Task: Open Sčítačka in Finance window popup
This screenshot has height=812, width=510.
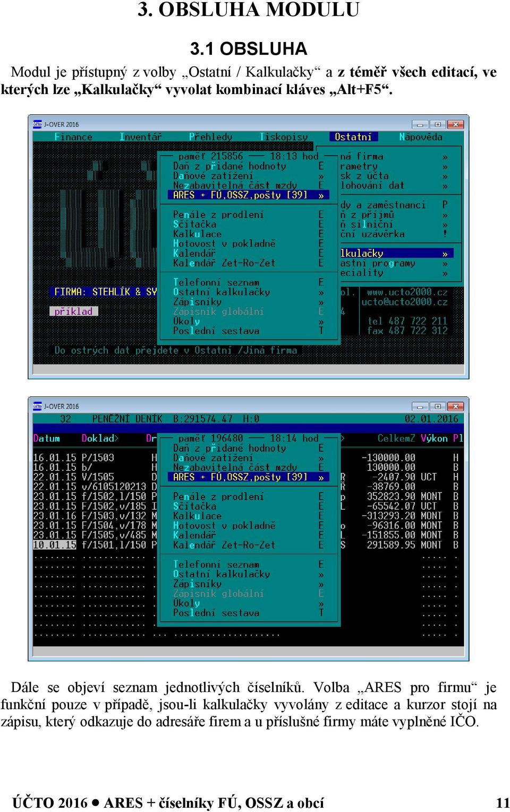Action: pos(194,224)
